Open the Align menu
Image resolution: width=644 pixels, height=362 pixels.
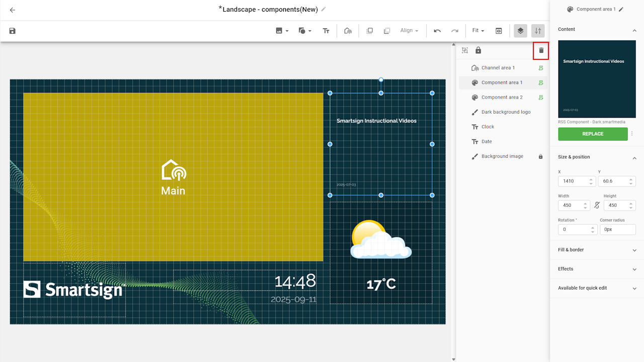(x=409, y=31)
